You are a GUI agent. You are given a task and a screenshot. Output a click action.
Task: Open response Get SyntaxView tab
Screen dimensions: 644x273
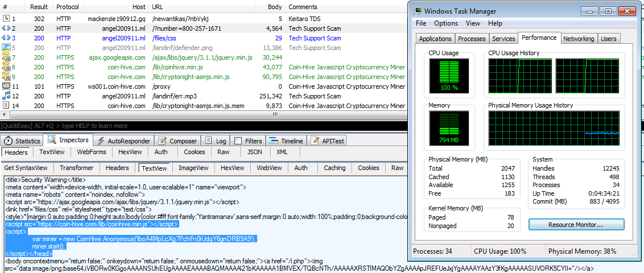click(26, 167)
